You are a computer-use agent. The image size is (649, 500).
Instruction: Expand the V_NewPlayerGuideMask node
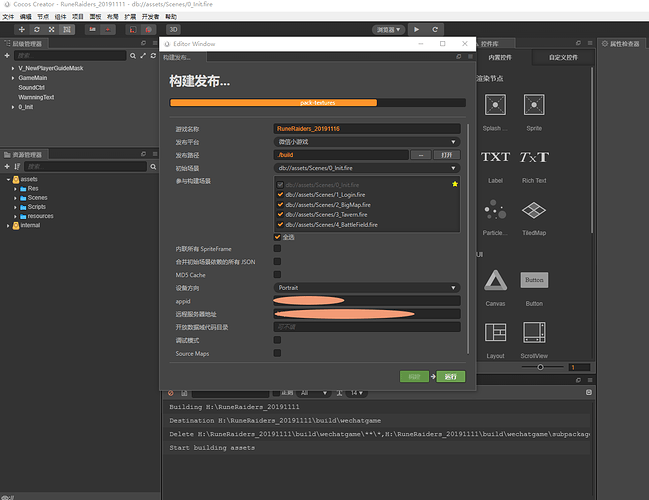coord(13,68)
